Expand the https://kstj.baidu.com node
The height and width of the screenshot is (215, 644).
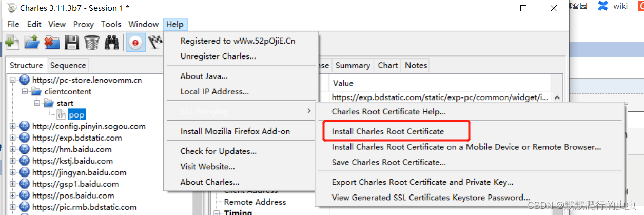click(x=13, y=161)
